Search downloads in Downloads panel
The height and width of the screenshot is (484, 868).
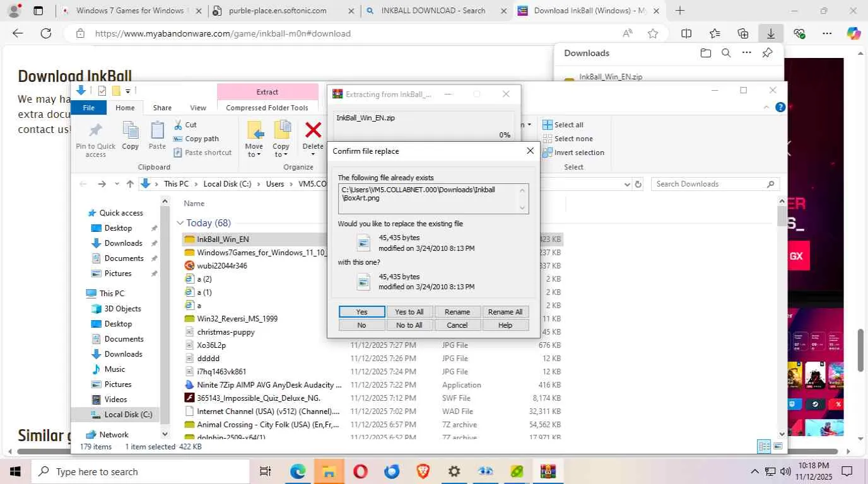pyautogui.click(x=726, y=53)
